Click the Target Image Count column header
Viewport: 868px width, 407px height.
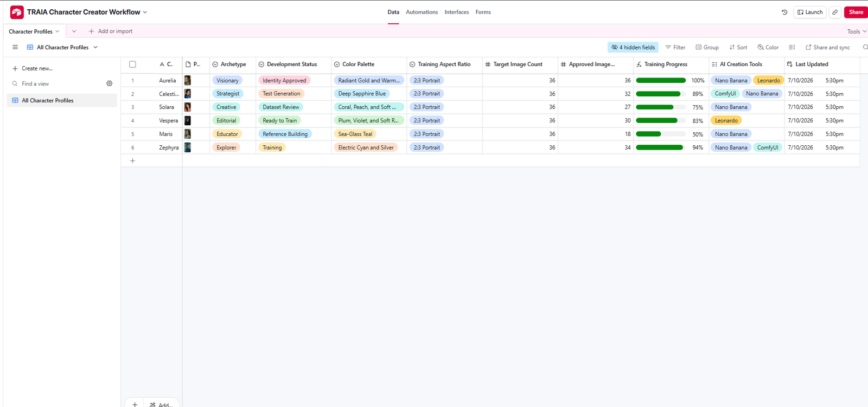(x=520, y=64)
